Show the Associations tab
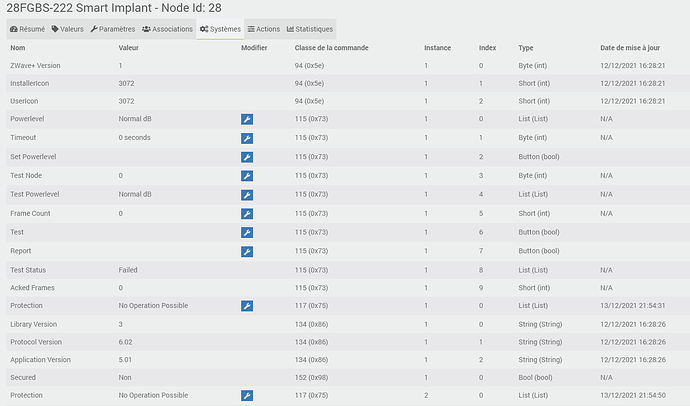The image size is (690, 406). pos(167,29)
